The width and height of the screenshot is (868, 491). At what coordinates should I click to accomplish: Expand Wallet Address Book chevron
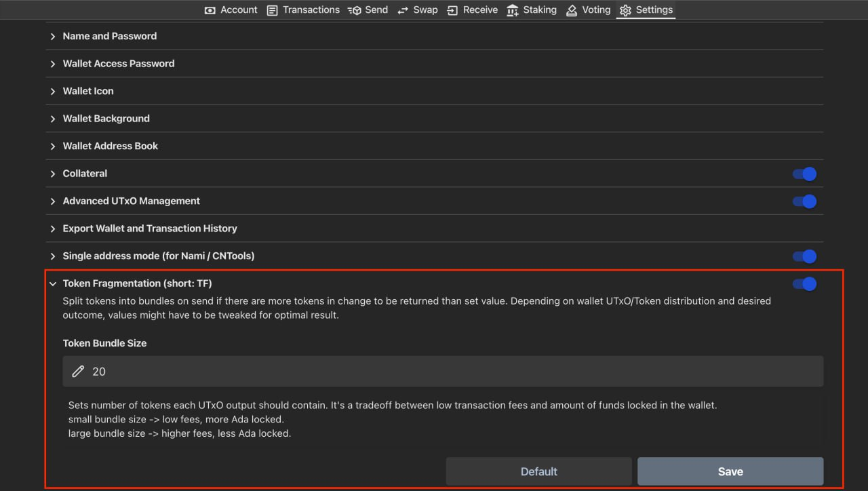point(53,146)
